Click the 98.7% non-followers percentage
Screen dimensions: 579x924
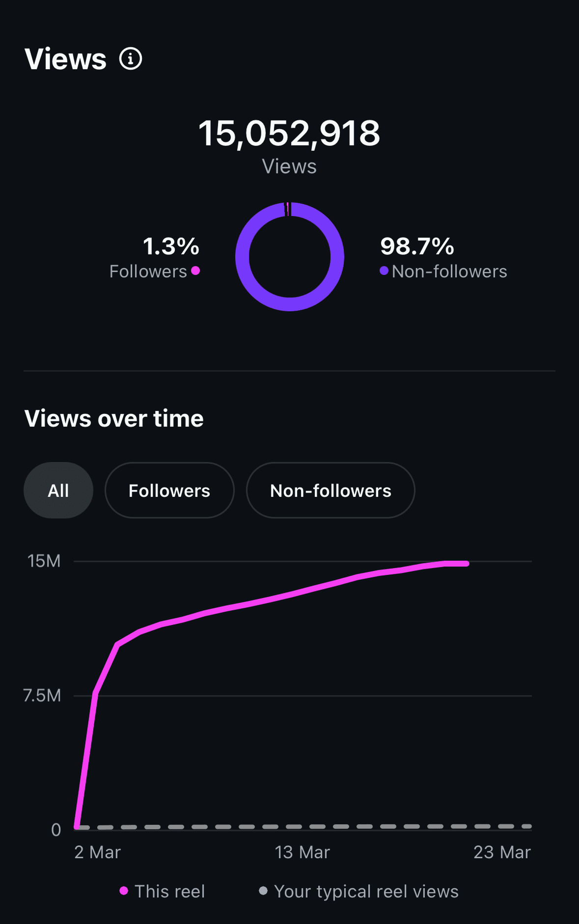coord(417,246)
